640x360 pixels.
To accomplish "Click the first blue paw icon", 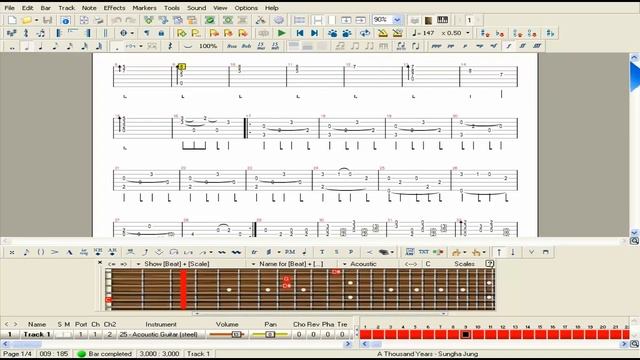I will click(x=333, y=33).
